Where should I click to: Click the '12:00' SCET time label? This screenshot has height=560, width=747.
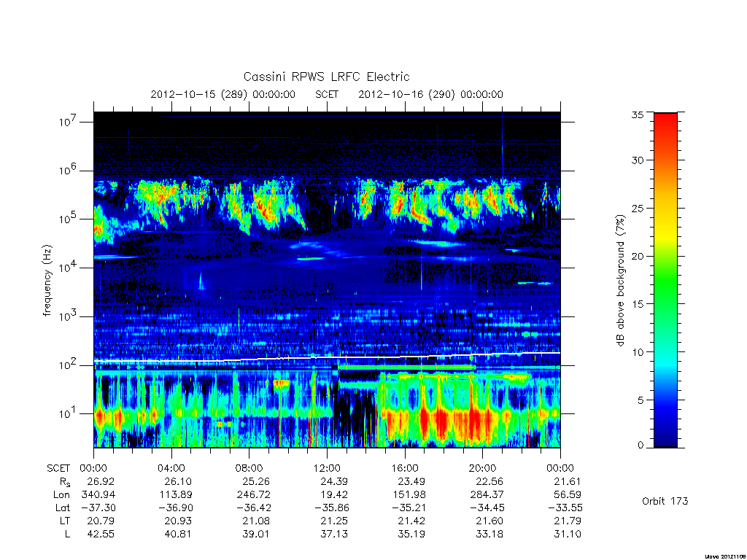point(327,468)
